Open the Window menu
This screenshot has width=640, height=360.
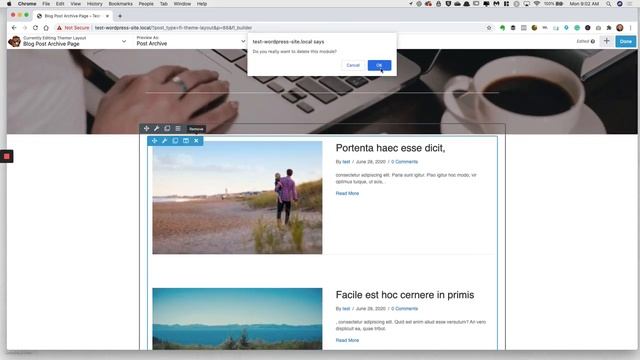tap(182, 4)
